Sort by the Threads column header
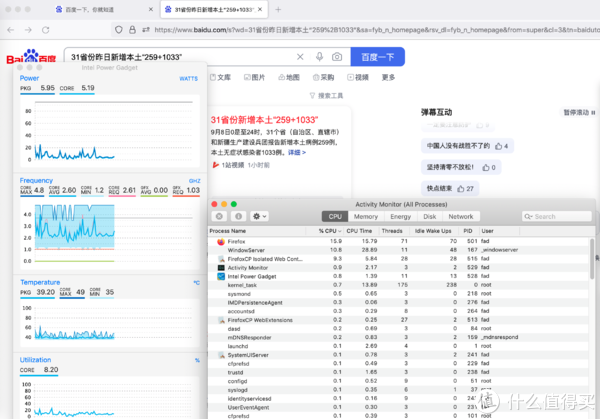Viewport: 600px width, 419px height. click(392, 231)
